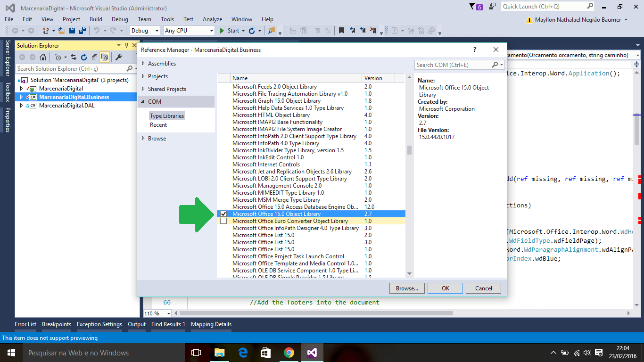Expand the MarcenariaDigital.Business project node

click(21, 97)
